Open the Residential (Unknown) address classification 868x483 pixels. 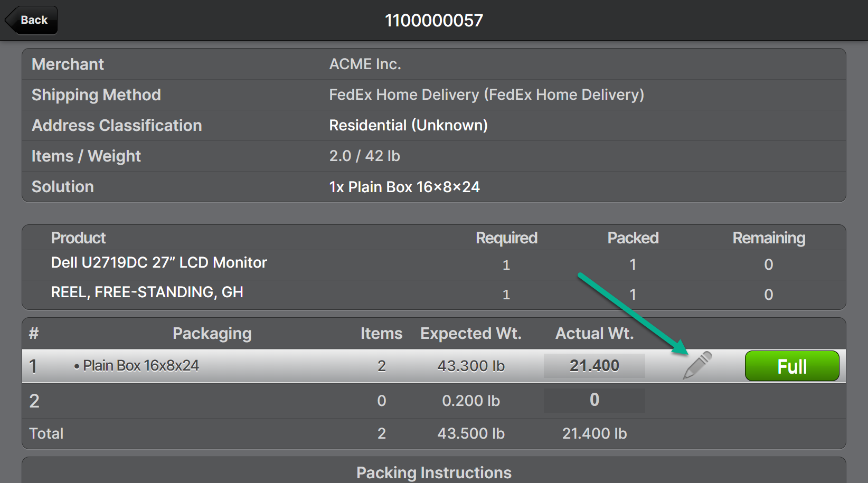[408, 126]
